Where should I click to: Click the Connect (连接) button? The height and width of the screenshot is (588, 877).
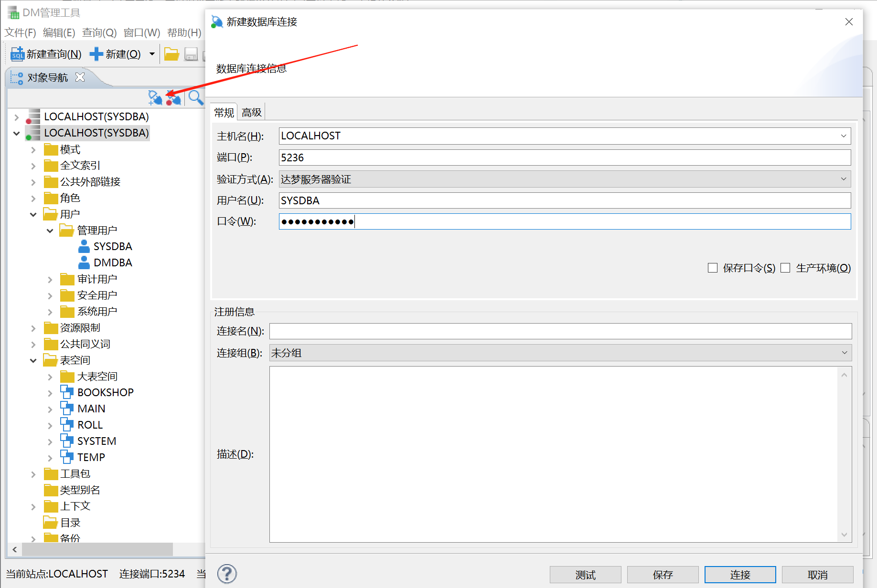point(740,575)
